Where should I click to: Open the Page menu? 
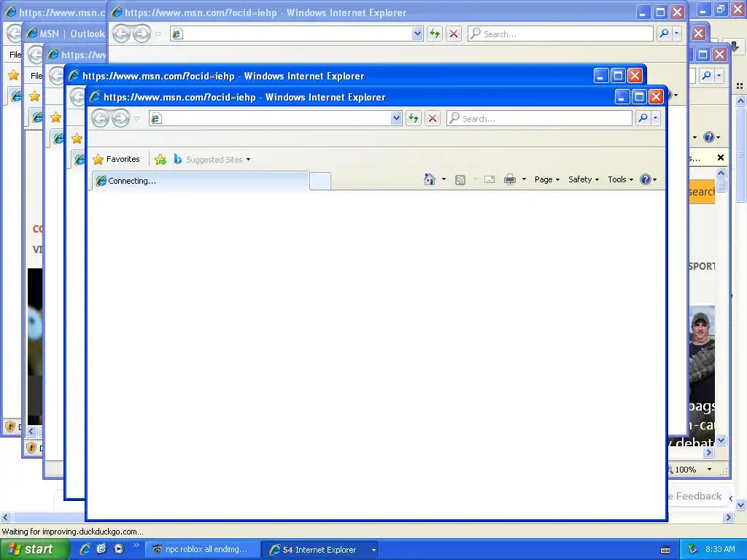point(547,179)
